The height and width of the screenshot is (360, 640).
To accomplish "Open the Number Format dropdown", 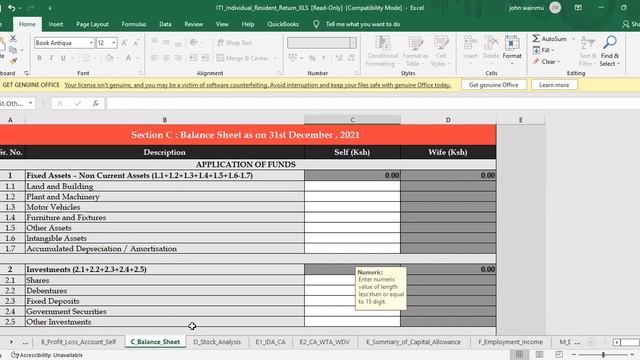I will pos(353,43).
